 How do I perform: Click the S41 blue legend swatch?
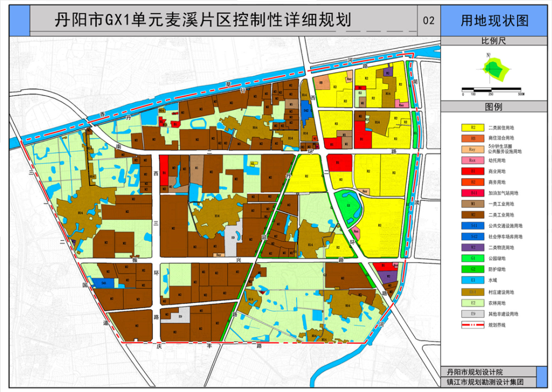(473, 226)
